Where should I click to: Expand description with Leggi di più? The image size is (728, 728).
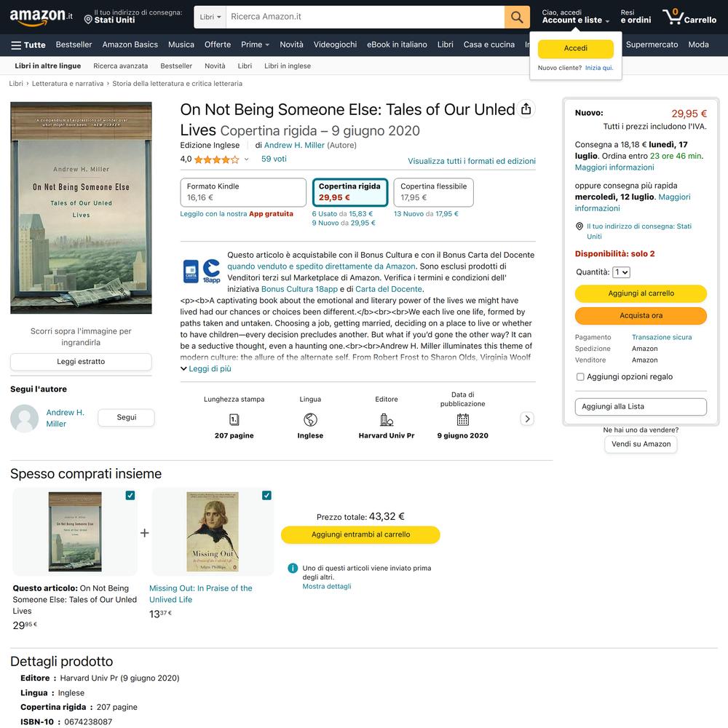tap(206, 369)
